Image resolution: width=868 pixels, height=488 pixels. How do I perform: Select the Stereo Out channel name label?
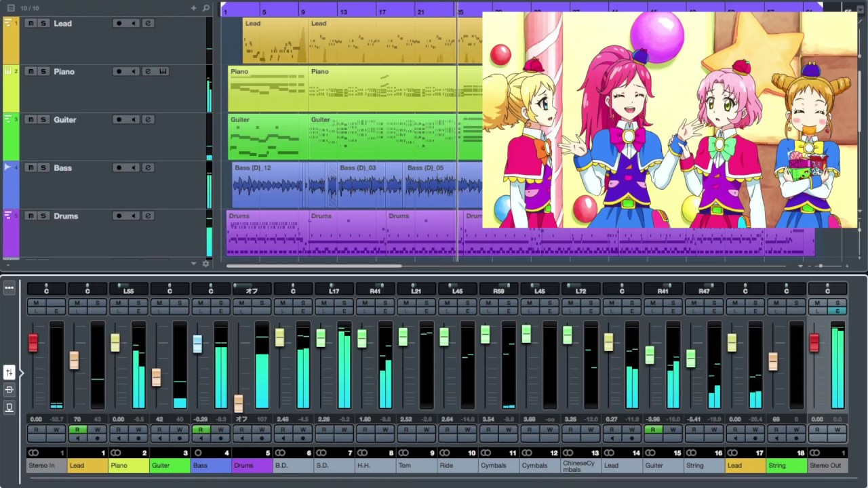pyautogui.click(x=827, y=466)
